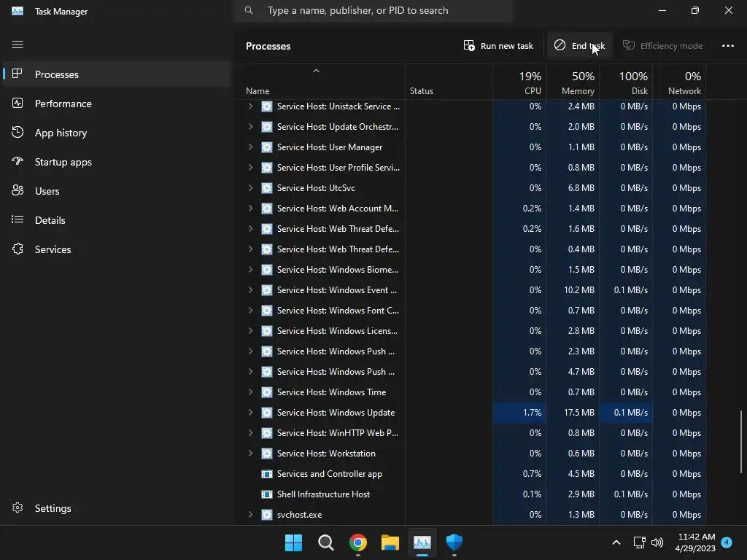The image size is (747, 560).
Task: Switch to Users page
Action: pyautogui.click(x=117, y=190)
